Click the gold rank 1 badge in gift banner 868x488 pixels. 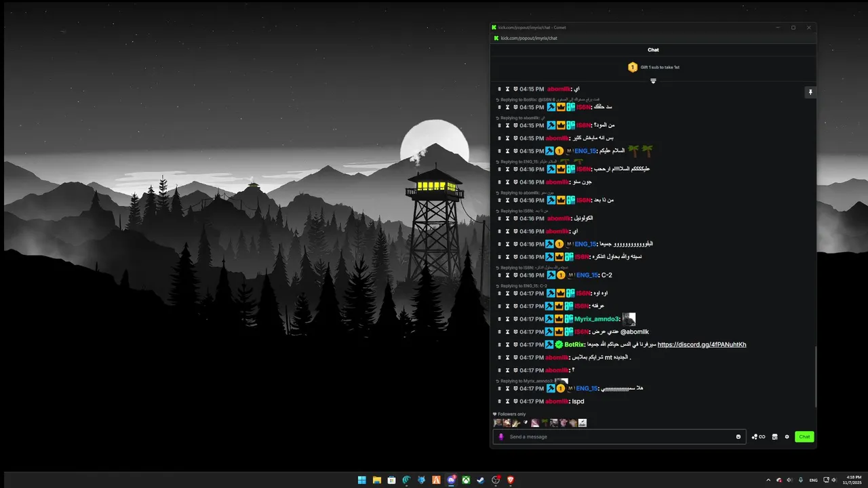tap(633, 67)
